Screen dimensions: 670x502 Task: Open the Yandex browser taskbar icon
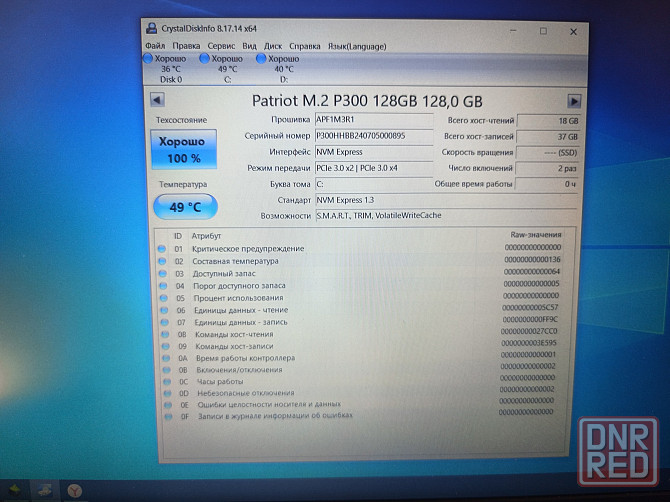point(75,490)
